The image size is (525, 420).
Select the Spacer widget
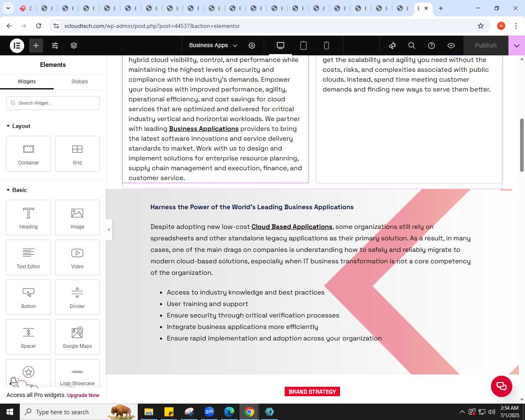[x=28, y=337]
